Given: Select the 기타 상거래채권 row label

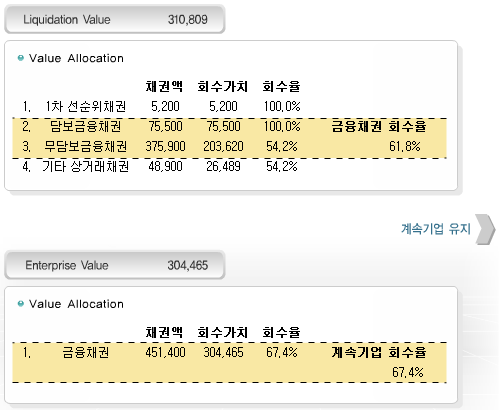Looking at the screenshot, I should click(86, 166).
